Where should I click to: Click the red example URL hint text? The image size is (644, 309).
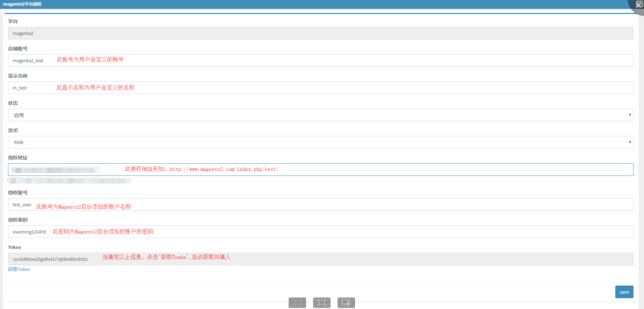224,169
